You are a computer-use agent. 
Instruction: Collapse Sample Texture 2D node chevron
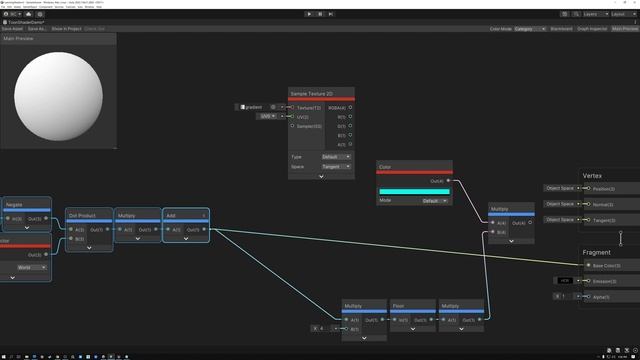[x=321, y=176]
